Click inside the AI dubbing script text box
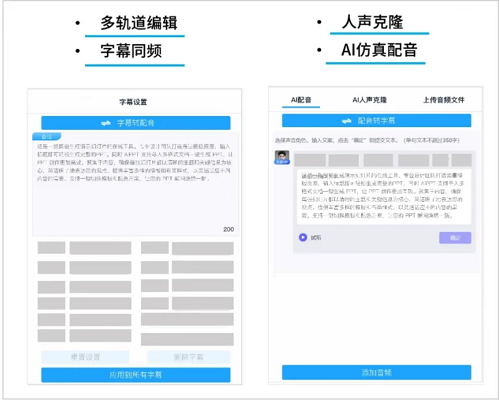The image size is (500, 402). click(384, 196)
